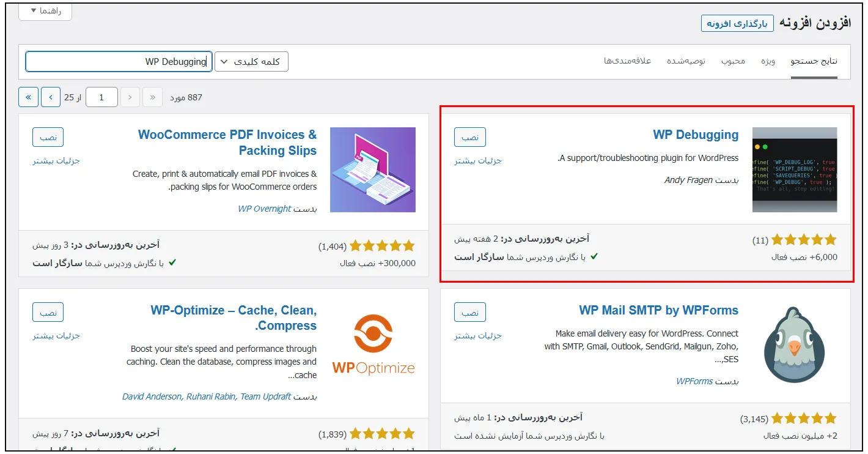
Task: Click the افزودن افزونه page heading
Action: [x=815, y=23]
